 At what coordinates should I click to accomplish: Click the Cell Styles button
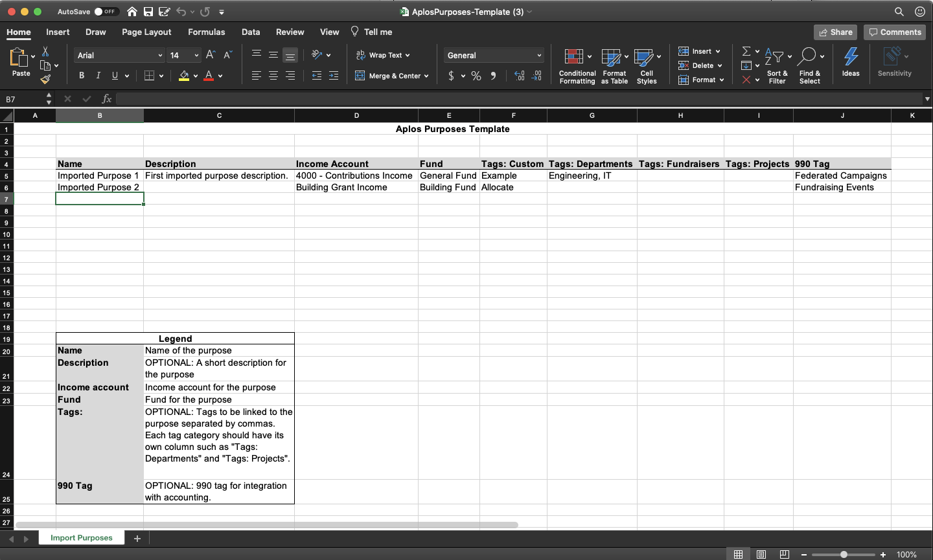pyautogui.click(x=647, y=66)
